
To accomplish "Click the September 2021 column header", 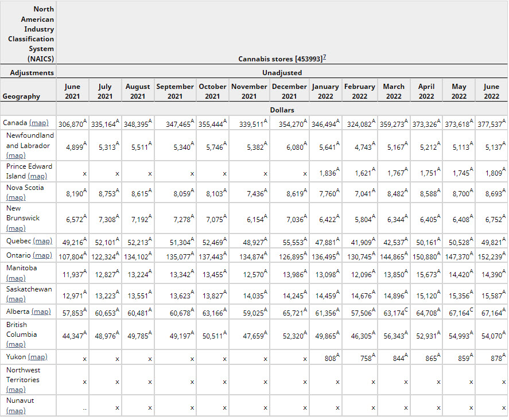I will (175, 91).
